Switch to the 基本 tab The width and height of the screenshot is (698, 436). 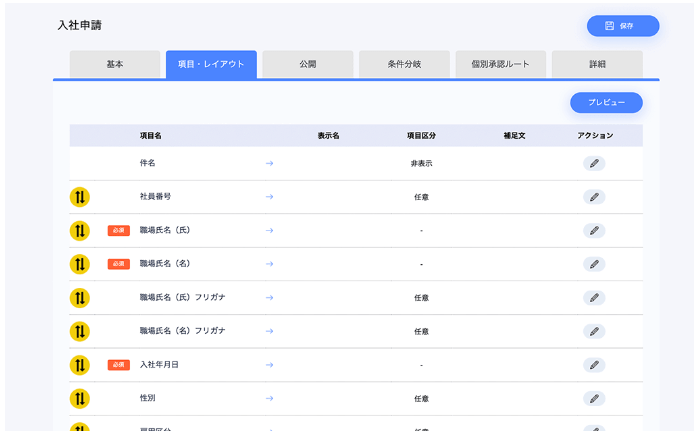pos(115,65)
